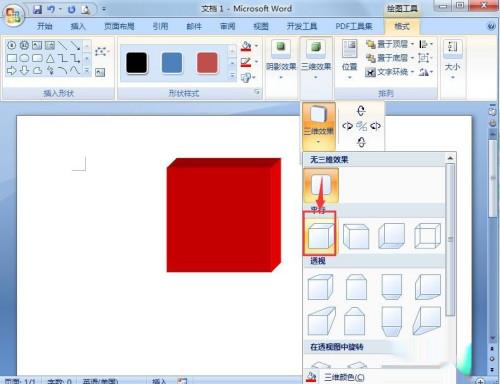Click 三维颜色(C) menu entry
The height and width of the screenshot is (384, 500).
pyautogui.click(x=344, y=377)
